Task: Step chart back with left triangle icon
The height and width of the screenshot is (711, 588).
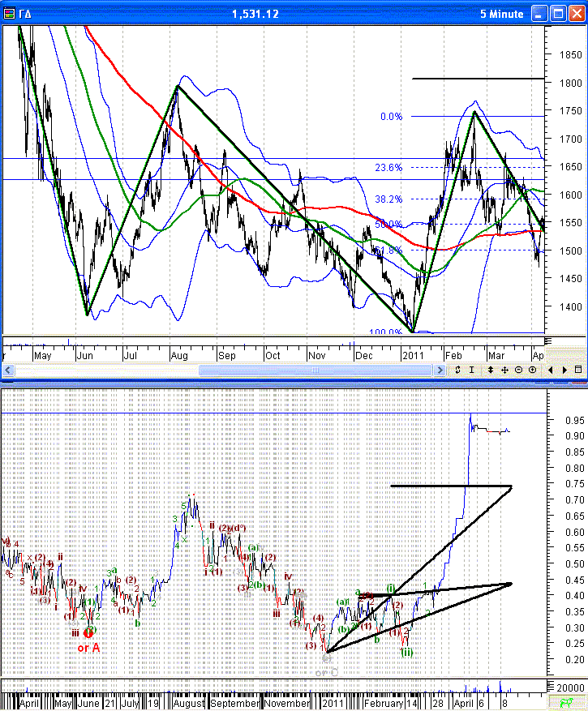Action: (551, 370)
